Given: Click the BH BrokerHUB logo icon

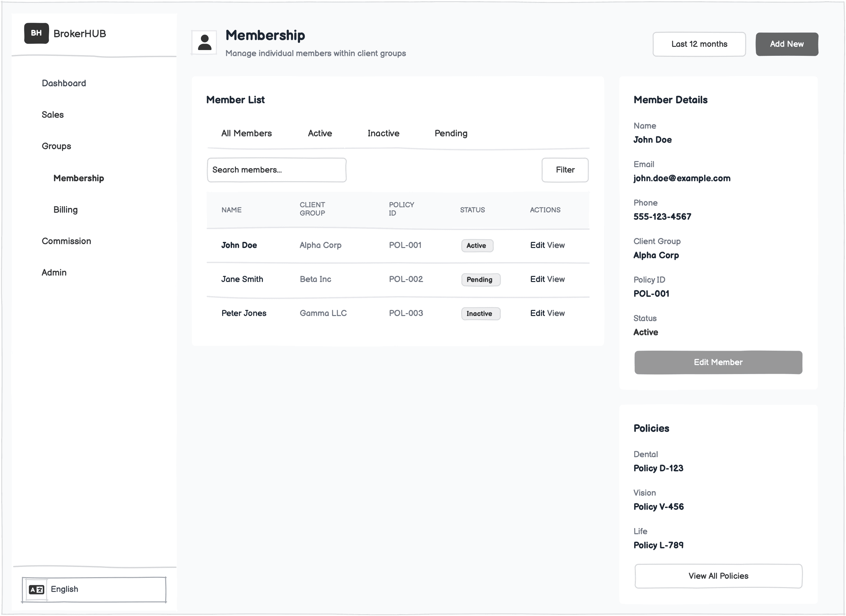Looking at the screenshot, I should pos(36,33).
